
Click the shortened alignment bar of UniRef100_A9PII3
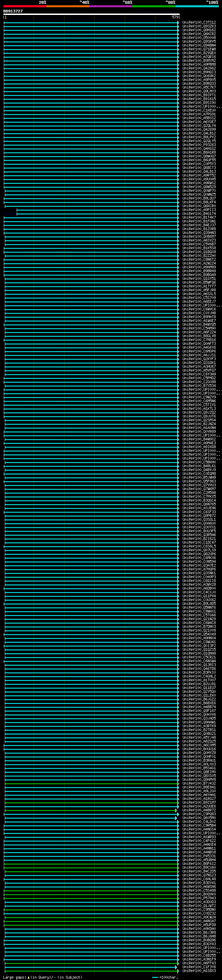[97, 210]
